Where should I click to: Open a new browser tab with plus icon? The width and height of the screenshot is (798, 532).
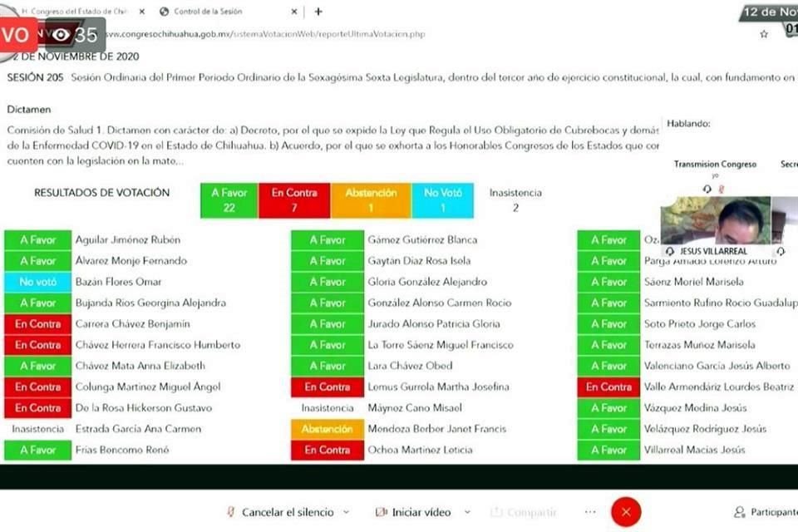(x=318, y=12)
